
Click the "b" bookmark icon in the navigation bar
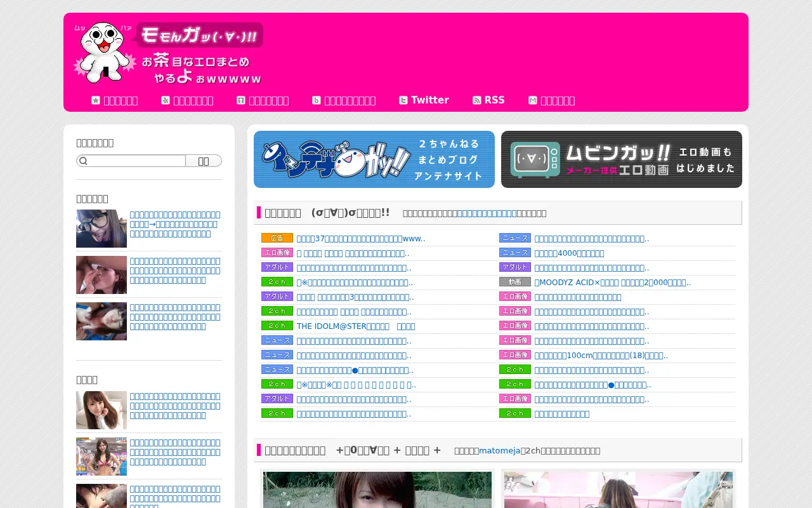point(317,100)
